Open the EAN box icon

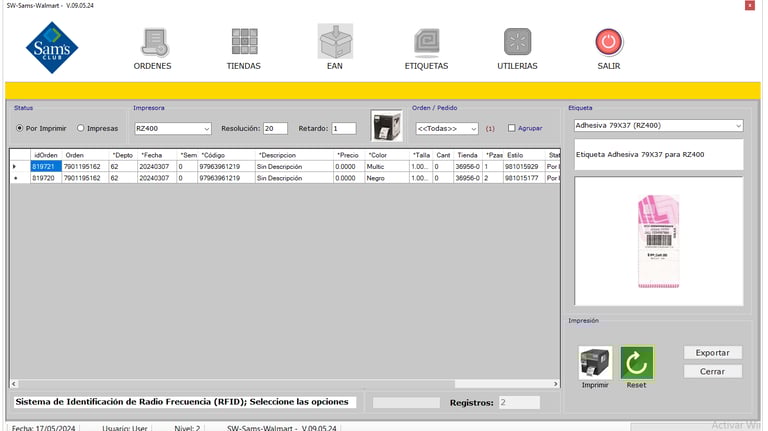pyautogui.click(x=335, y=41)
